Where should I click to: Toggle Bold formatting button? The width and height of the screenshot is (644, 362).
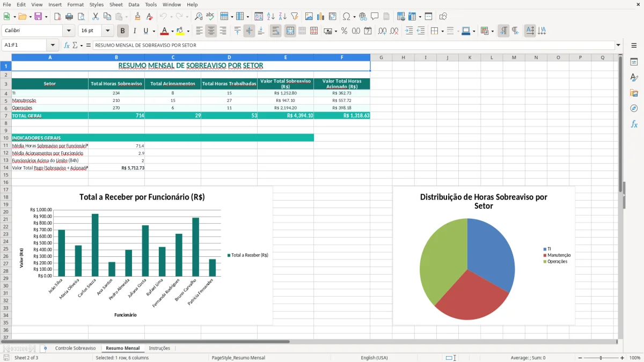pos(122,31)
